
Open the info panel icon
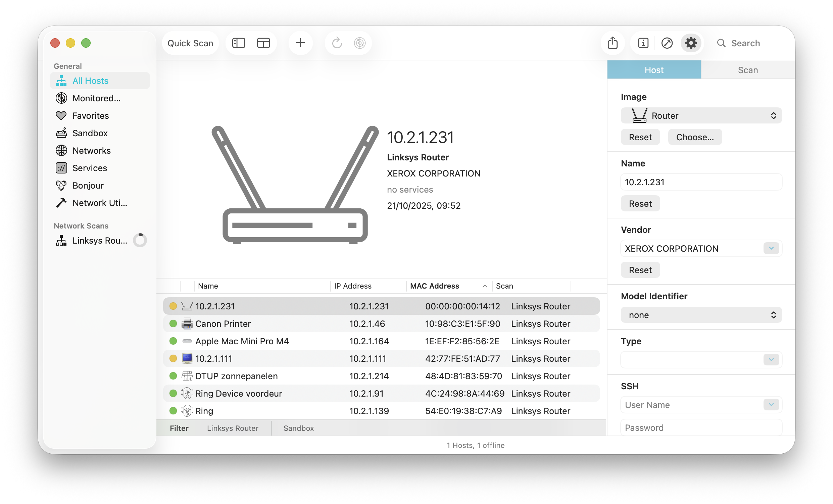pos(643,43)
